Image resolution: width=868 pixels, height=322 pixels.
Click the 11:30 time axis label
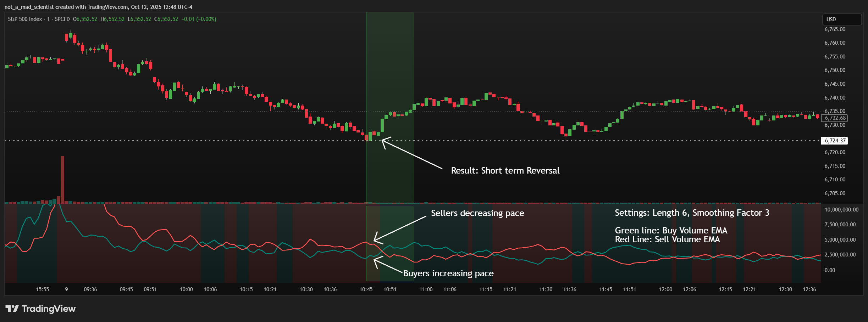point(546,289)
